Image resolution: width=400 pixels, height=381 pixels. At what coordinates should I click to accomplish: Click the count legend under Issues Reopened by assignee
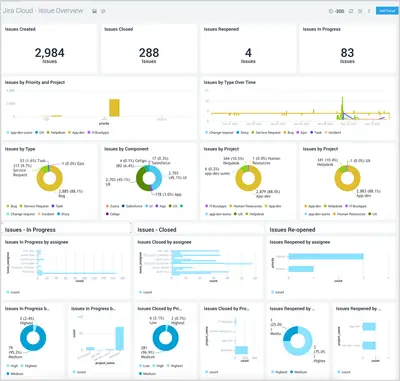[278, 292]
